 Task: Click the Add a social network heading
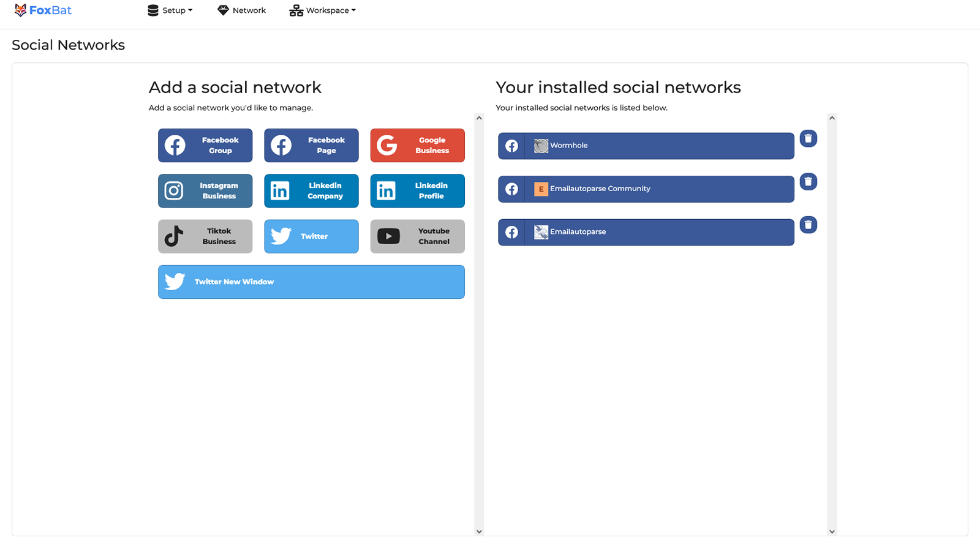(x=235, y=88)
